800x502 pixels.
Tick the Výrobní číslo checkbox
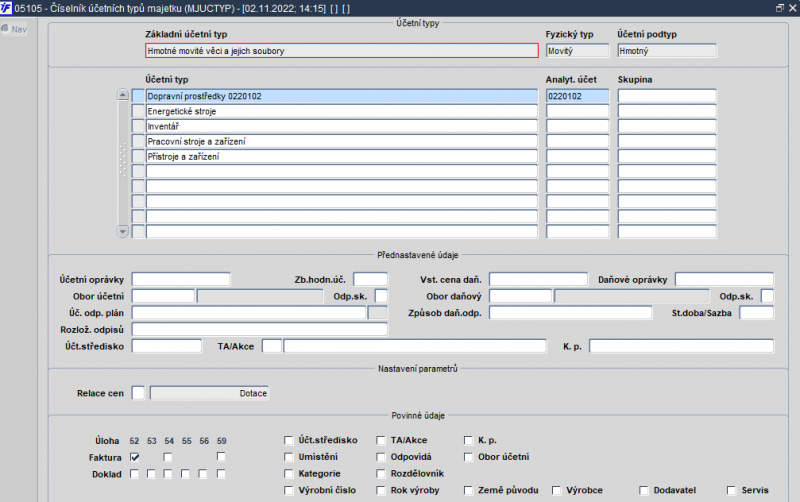pos(289,490)
